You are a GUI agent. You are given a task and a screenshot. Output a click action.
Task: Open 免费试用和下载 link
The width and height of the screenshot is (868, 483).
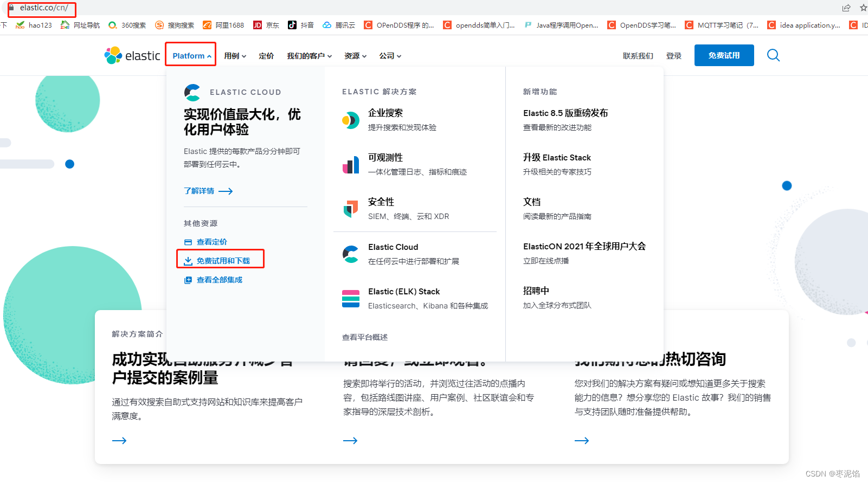223,261
